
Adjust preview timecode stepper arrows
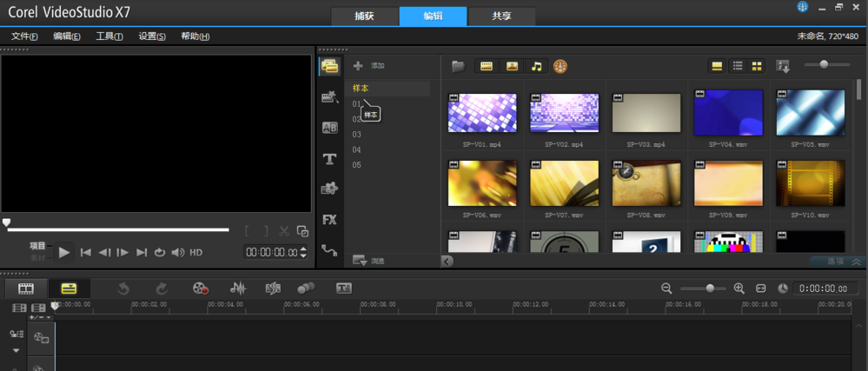(303, 253)
